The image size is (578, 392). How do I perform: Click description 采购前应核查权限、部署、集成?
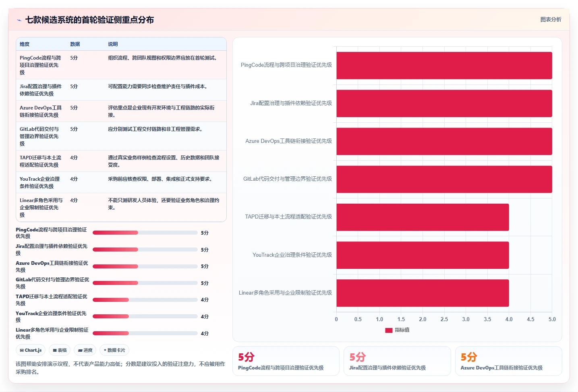click(161, 179)
